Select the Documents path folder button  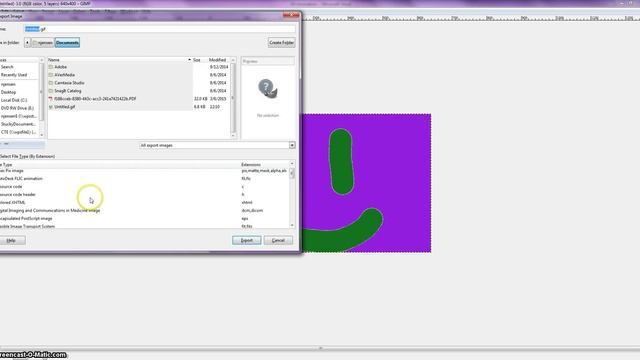[67, 42]
